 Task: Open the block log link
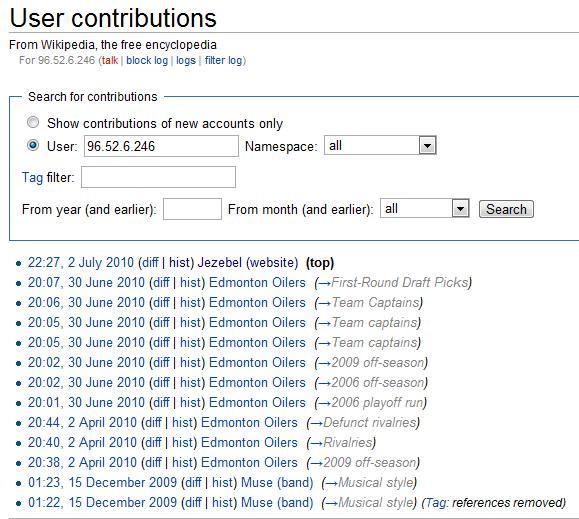tap(147, 60)
